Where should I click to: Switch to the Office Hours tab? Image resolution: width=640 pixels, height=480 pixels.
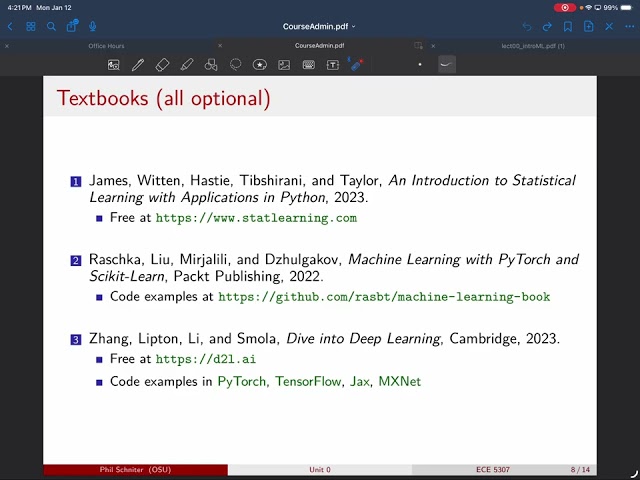(106, 46)
